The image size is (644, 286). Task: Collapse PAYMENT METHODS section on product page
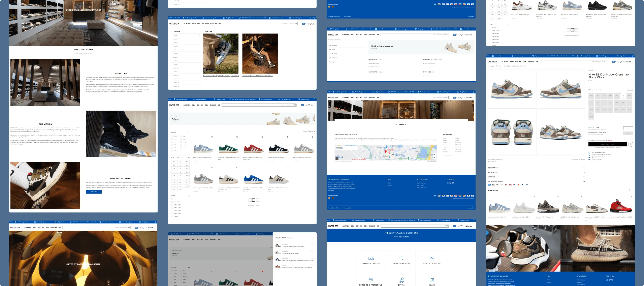584,181
